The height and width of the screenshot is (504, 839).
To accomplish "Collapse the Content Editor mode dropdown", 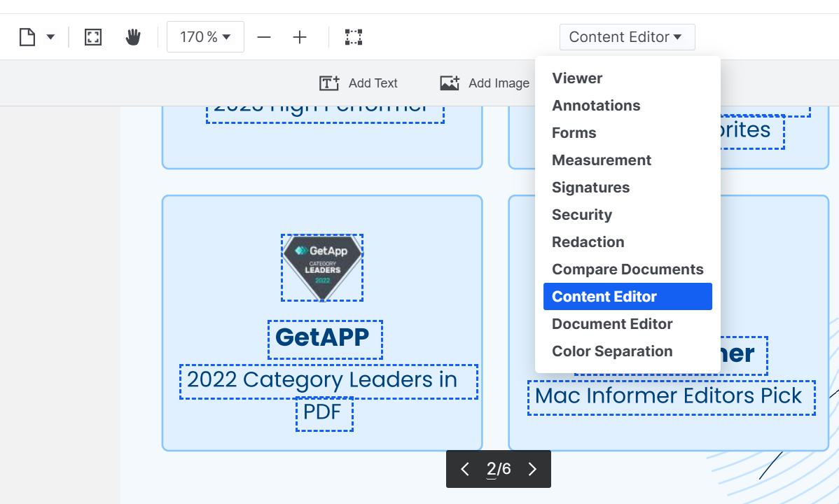I will point(627,37).
